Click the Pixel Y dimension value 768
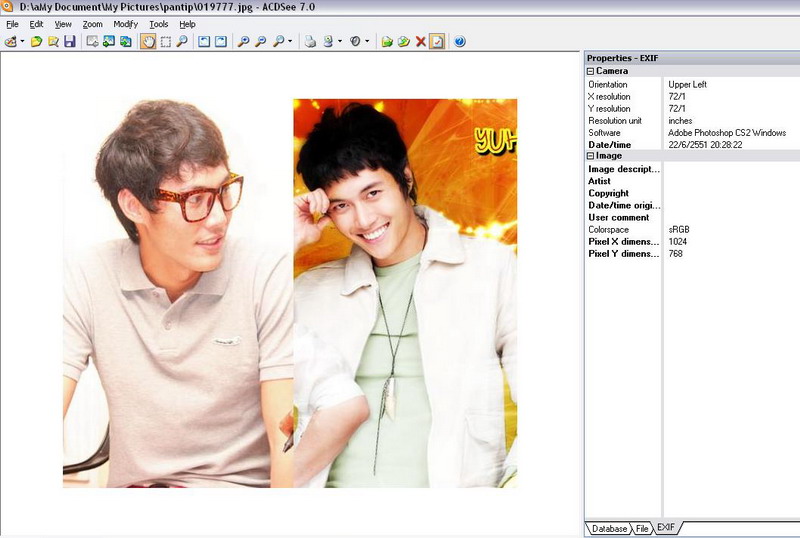The image size is (800, 538). coord(676,254)
